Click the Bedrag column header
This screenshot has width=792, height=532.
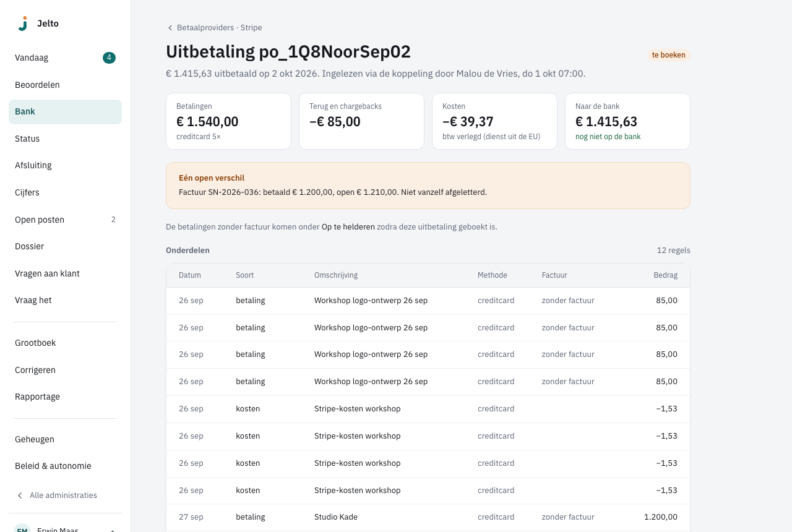pyautogui.click(x=666, y=275)
